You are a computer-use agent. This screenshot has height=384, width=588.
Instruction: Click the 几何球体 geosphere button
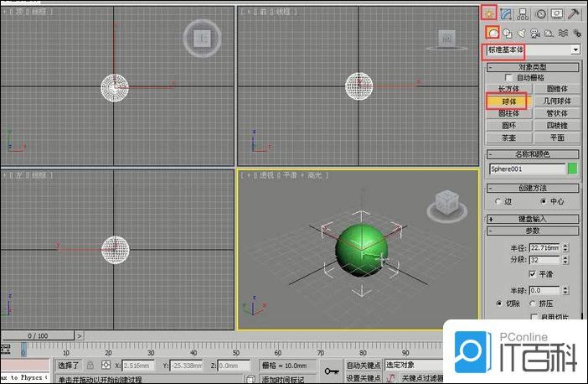(557, 101)
